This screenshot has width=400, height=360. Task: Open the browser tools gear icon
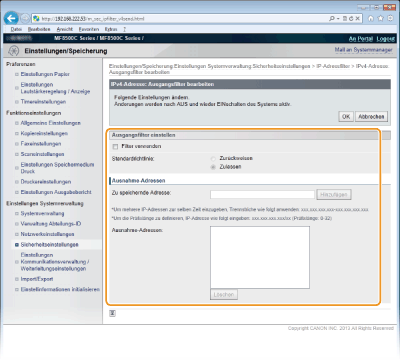coord(390,18)
